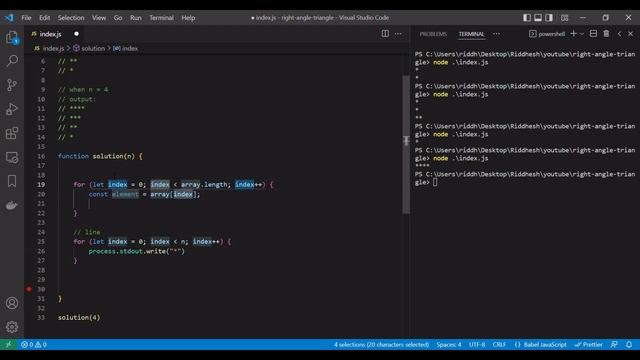Open the notifications bell

tap(629, 344)
